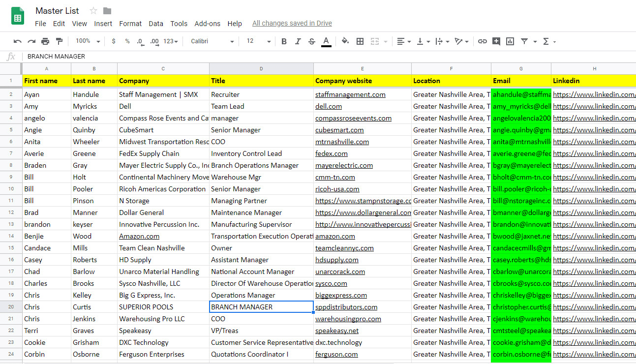Apply currency format with the dollar icon
This screenshot has width=636, height=364.
click(114, 41)
